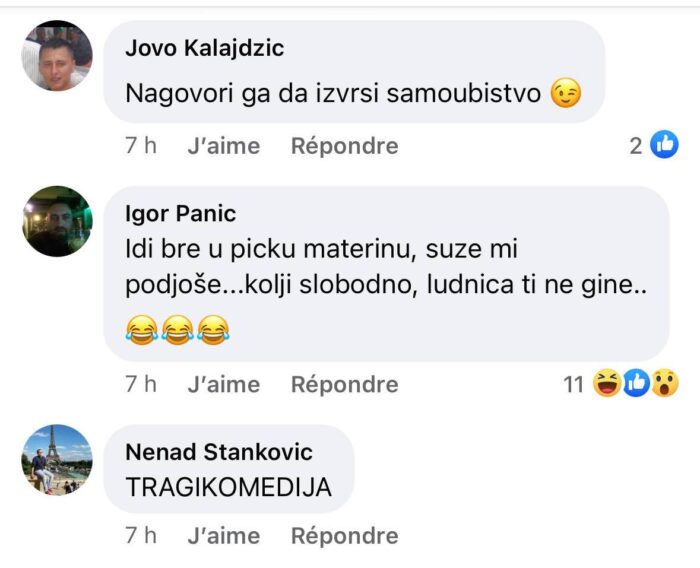Click the 7 h timestamp under Nenad's comment

141,536
